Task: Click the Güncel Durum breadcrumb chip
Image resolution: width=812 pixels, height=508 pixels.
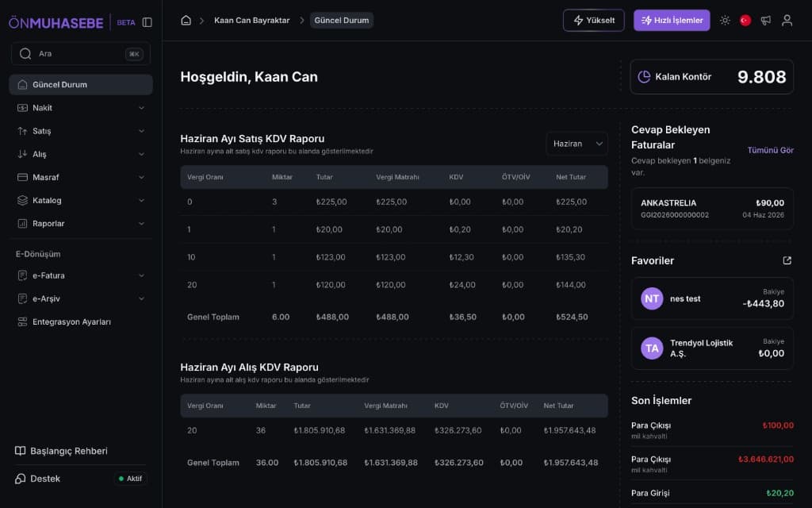Action: coord(341,20)
